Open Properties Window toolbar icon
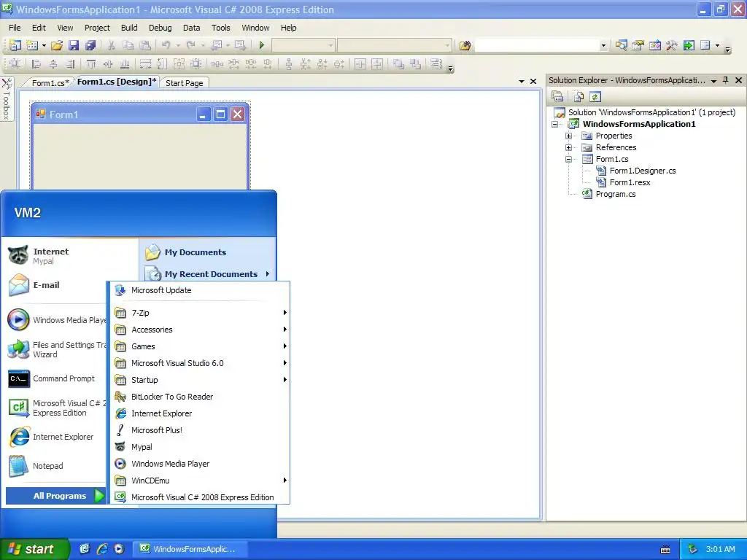 638,45
